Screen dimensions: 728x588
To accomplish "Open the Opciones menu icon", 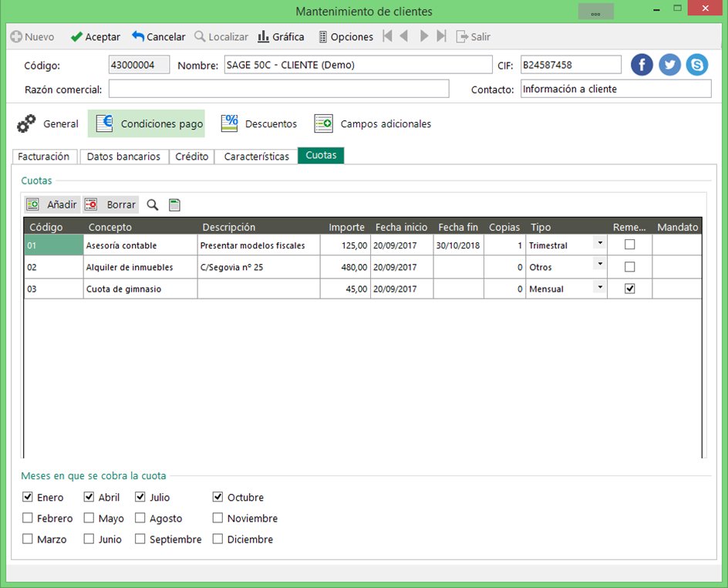I will (323, 37).
